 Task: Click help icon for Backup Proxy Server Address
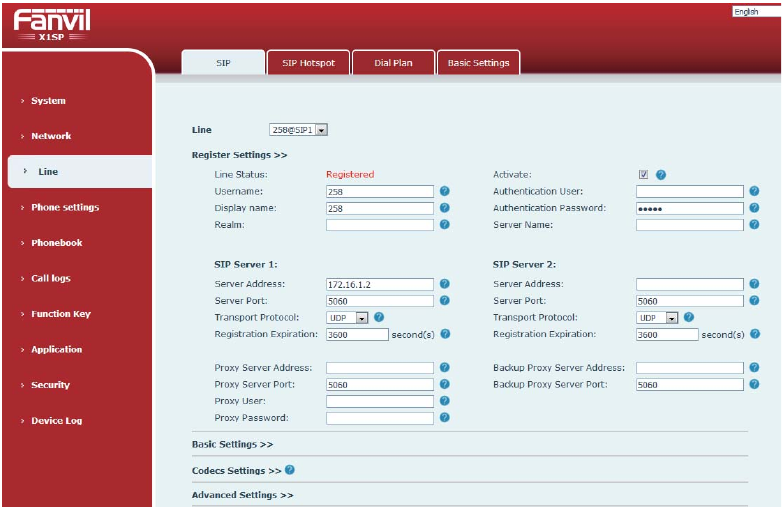tap(754, 367)
